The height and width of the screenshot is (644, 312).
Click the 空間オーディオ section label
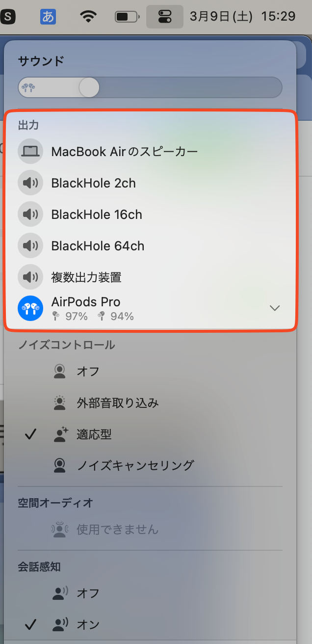[55, 503]
